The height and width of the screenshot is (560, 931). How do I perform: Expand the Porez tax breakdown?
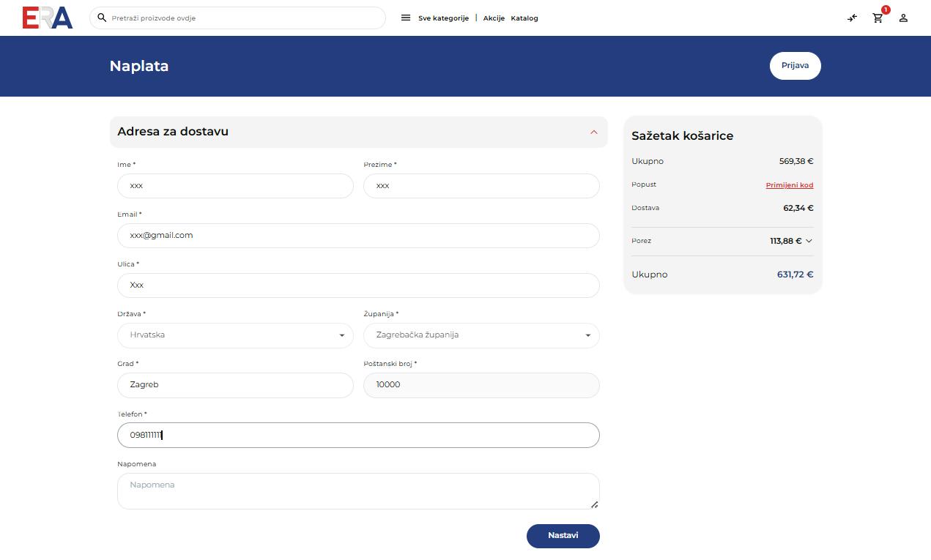coord(809,241)
